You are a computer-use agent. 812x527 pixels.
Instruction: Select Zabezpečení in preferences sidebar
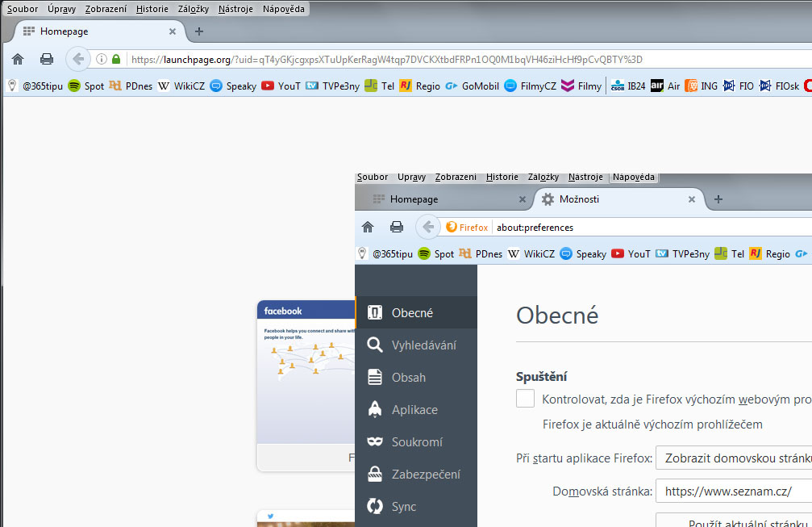coord(416,475)
